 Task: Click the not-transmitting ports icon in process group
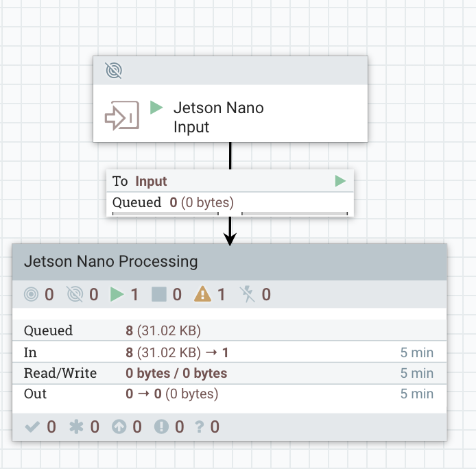[x=75, y=294]
